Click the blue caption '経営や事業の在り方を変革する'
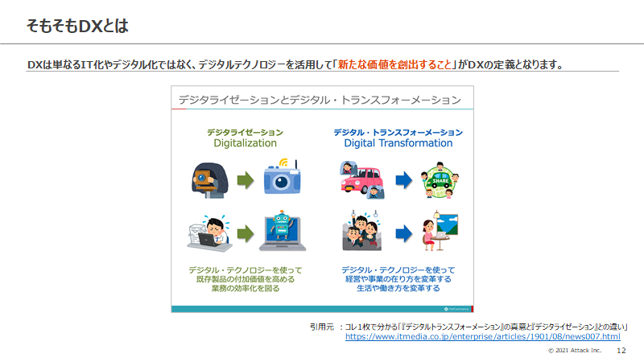 tap(398, 279)
